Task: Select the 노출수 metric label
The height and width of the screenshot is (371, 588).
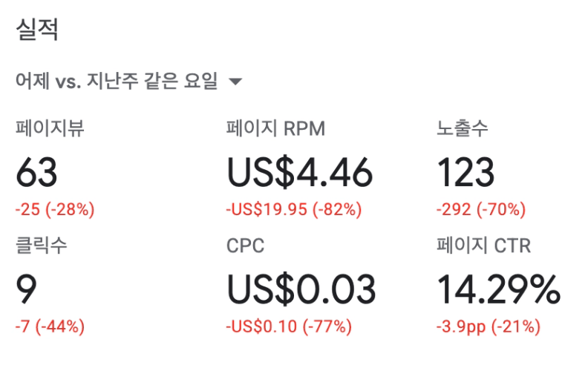Action: click(x=463, y=128)
